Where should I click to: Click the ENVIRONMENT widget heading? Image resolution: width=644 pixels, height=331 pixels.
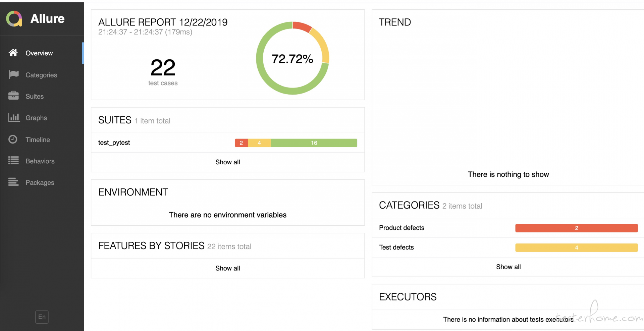pos(133,192)
